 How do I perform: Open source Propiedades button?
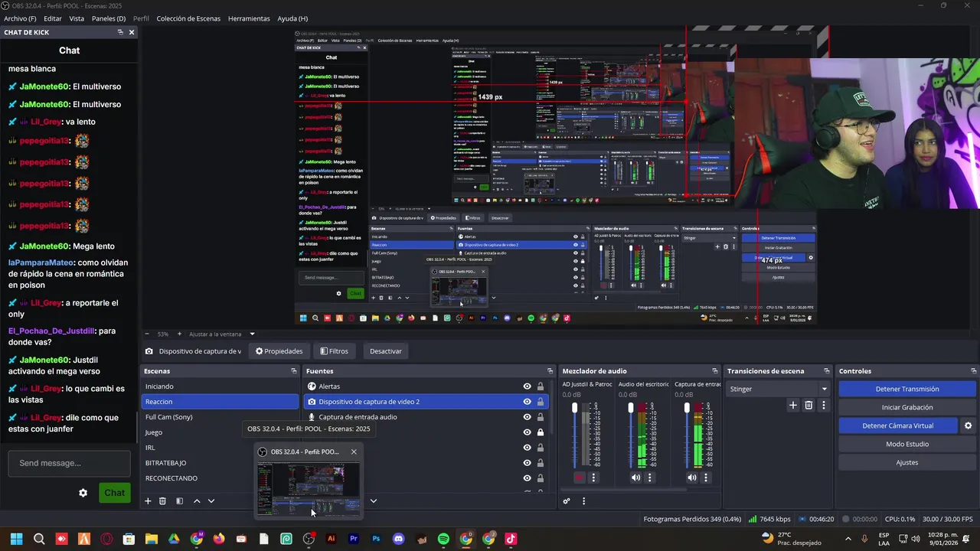coord(279,351)
